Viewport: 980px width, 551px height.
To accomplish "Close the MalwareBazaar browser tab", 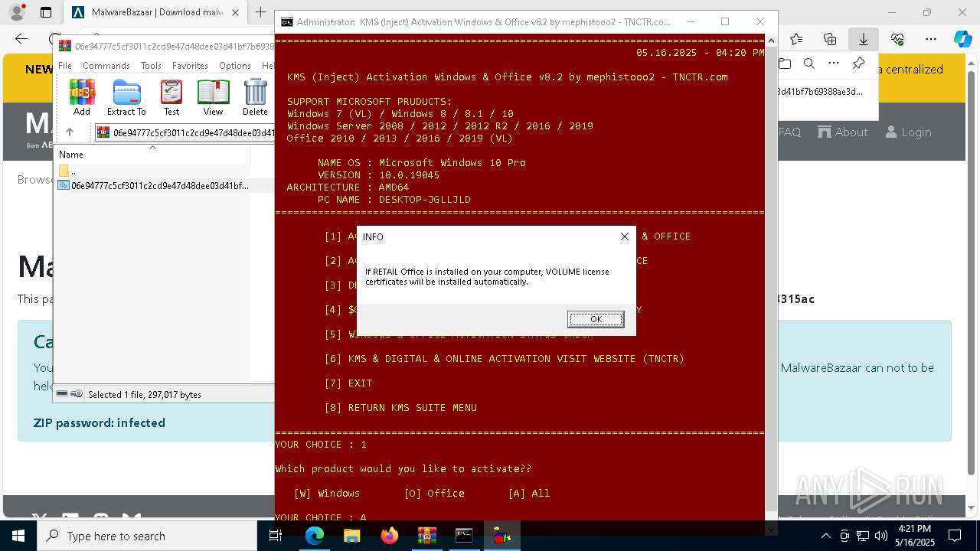I will coord(235,12).
